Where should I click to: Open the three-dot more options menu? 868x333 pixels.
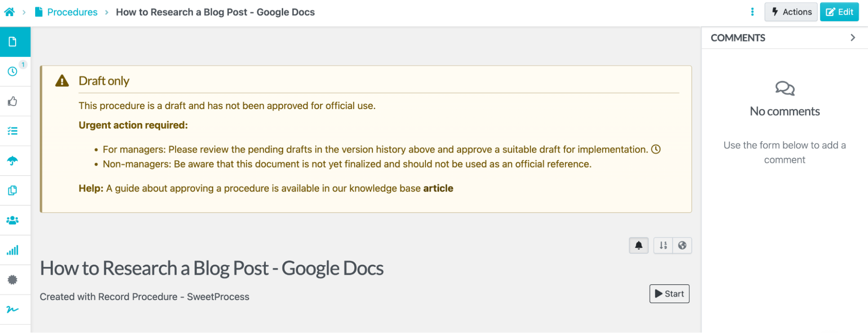pyautogui.click(x=752, y=12)
